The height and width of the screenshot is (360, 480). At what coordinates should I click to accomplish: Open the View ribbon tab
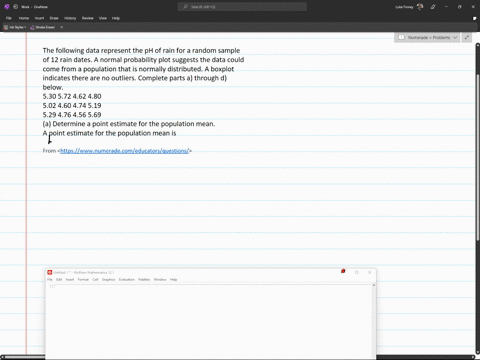coord(103,18)
